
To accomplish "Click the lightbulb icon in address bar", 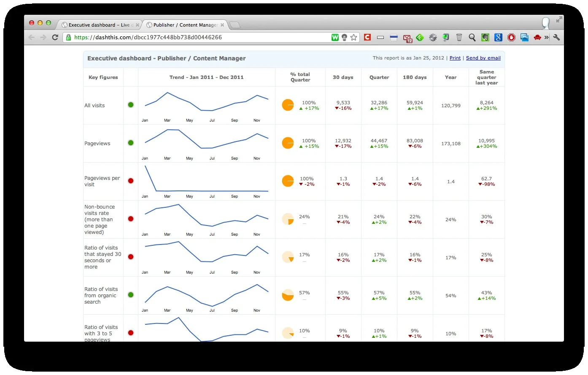I will (x=344, y=37).
